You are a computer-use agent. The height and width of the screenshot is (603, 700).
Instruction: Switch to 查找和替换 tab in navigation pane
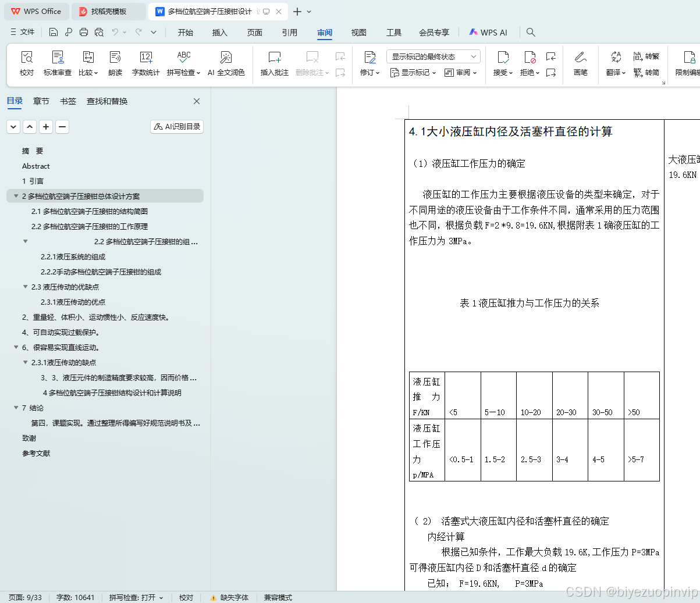point(107,101)
